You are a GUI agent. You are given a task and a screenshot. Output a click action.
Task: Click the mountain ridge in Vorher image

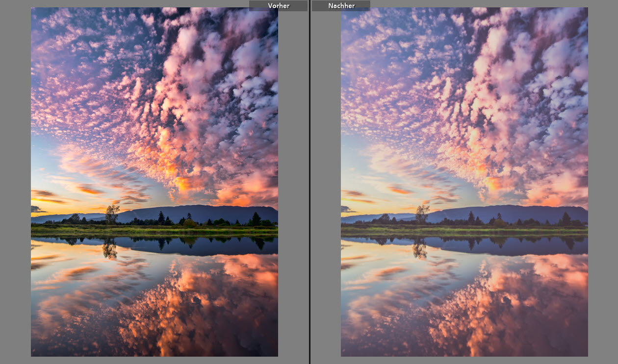206,212
